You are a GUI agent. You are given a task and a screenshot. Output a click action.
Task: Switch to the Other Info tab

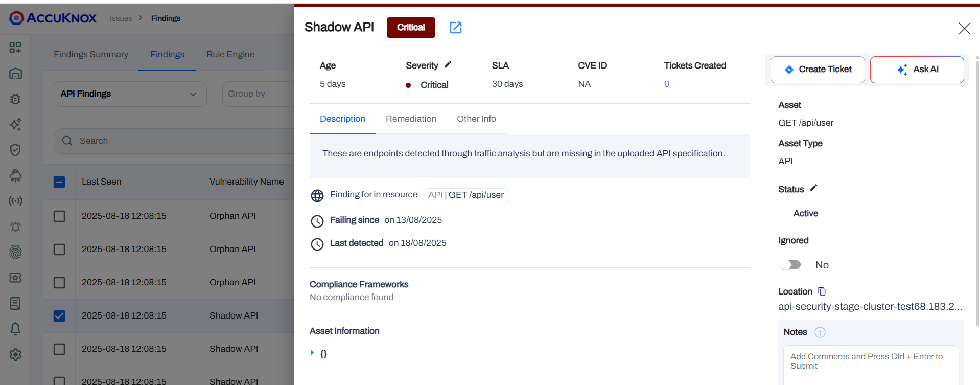[x=476, y=119]
